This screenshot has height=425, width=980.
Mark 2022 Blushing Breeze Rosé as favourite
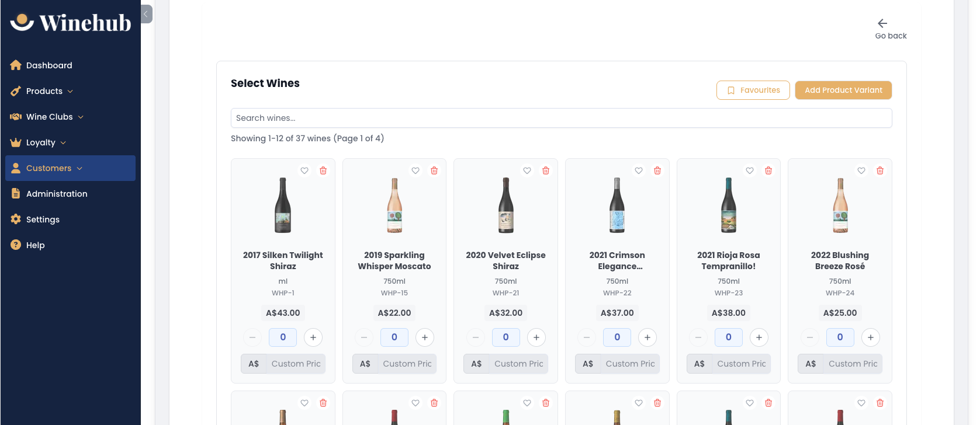[861, 170]
